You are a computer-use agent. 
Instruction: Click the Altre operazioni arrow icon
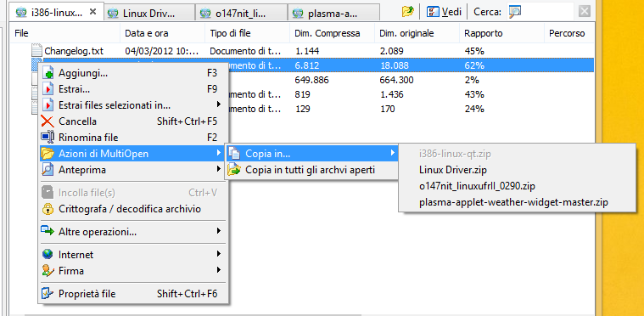(48, 231)
